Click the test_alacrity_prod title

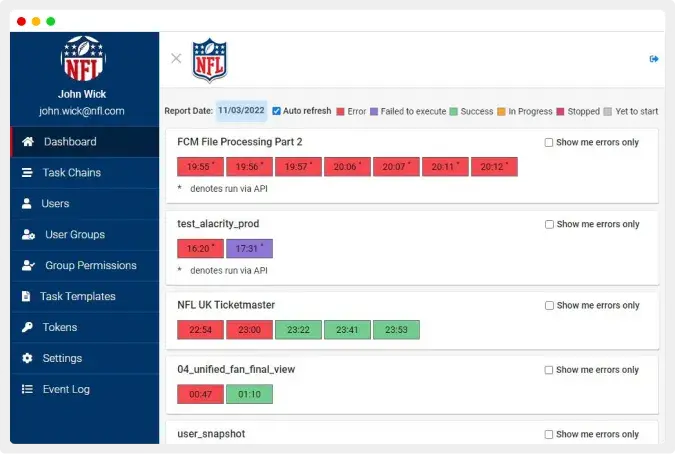218,224
